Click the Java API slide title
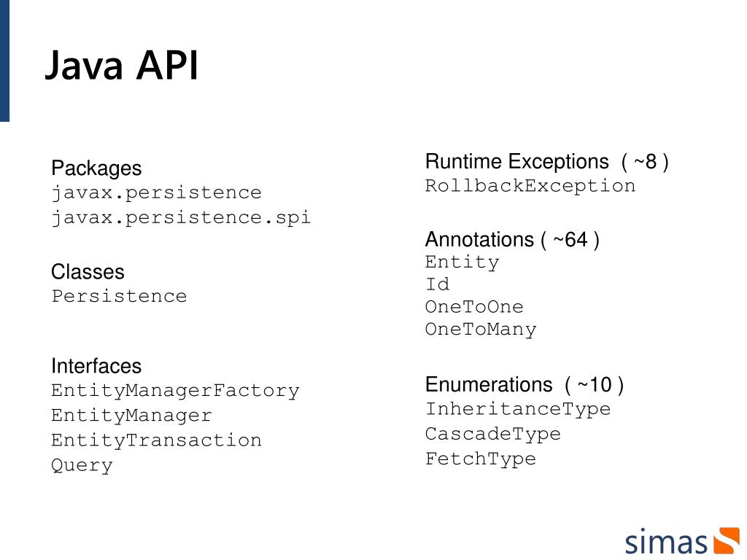The width and height of the screenshot is (747, 560). 121,66
